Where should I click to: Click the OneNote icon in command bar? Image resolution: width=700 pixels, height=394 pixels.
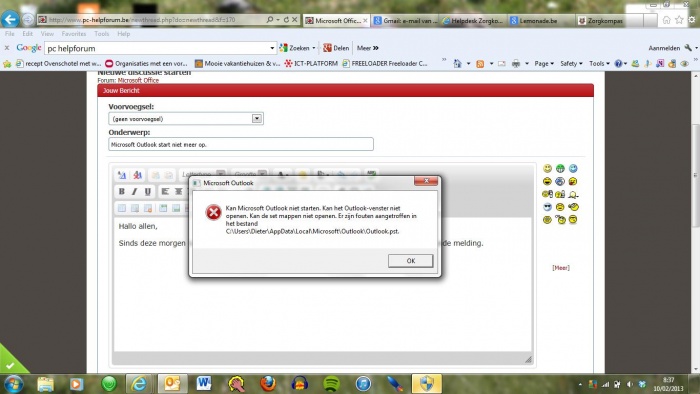pos(660,64)
